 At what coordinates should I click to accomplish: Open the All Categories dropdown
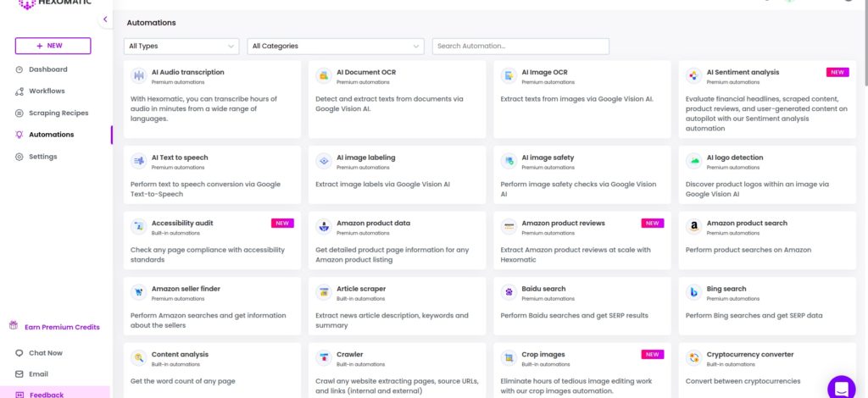point(336,47)
